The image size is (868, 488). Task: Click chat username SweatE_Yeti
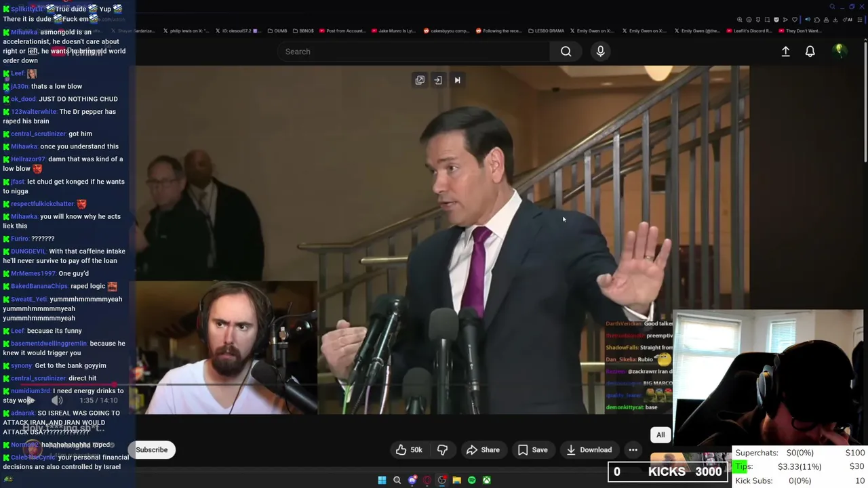click(x=29, y=299)
